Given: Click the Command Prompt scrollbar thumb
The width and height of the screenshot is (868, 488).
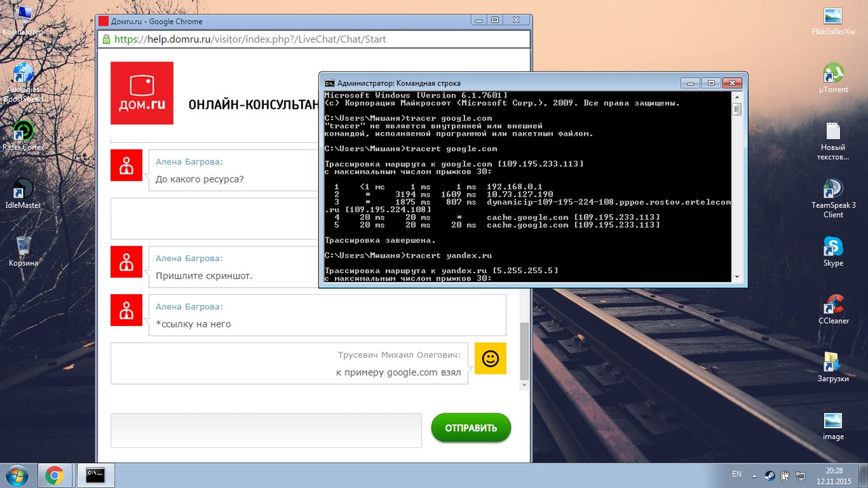Looking at the screenshot, I should [737, 109].
